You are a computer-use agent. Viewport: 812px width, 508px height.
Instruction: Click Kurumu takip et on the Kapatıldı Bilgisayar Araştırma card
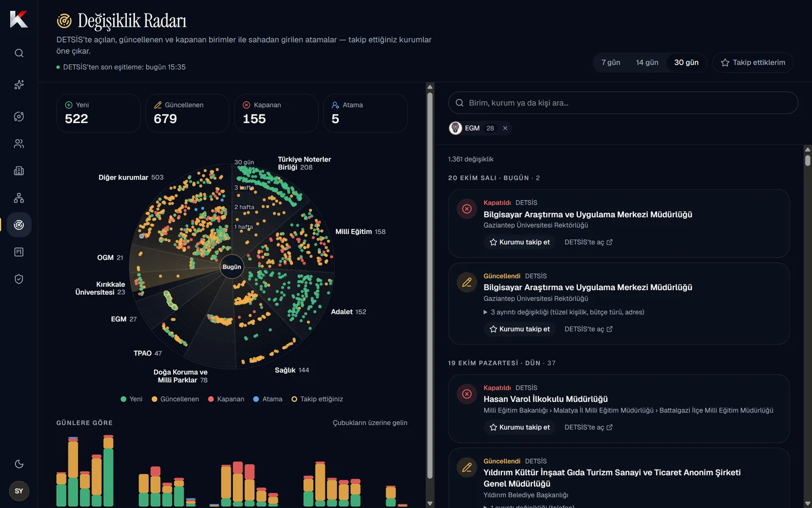(x=519, y=242)
